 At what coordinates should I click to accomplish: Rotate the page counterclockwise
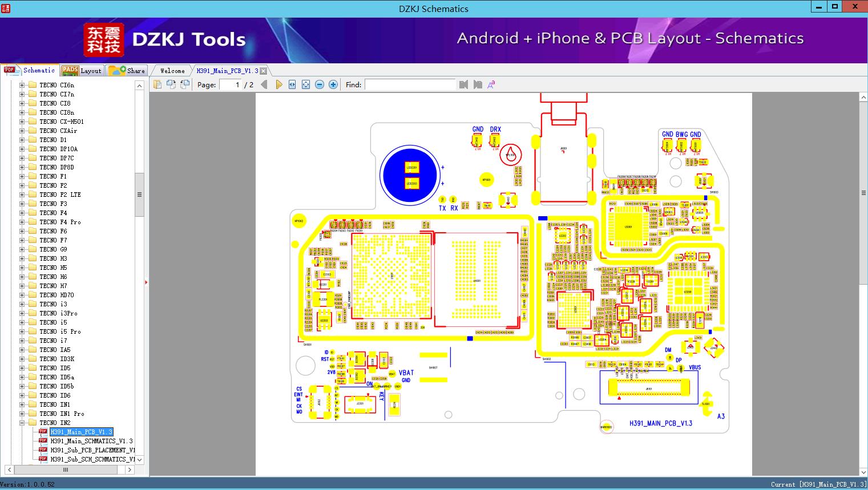pos(171,84)
